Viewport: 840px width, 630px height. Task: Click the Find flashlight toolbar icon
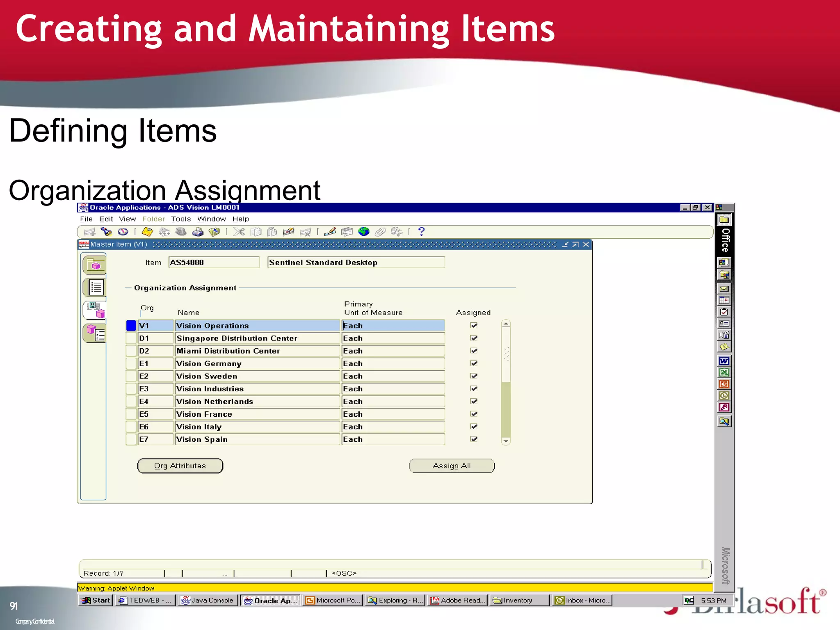point(106,232)
